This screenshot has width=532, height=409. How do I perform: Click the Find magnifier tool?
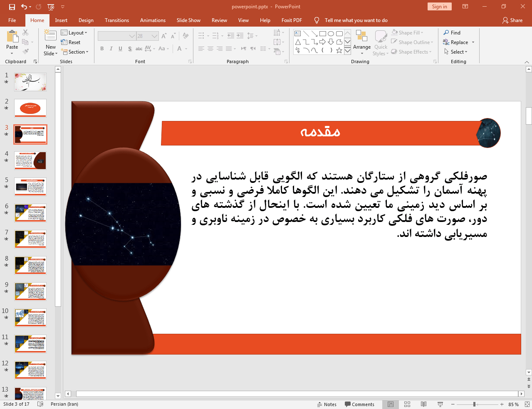pos(452,33)
